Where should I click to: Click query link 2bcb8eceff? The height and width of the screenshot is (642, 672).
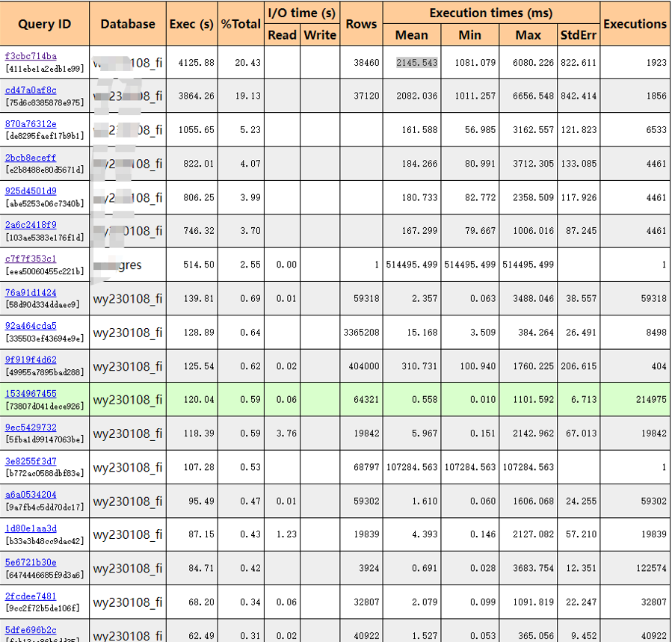click(x=31, y=158)
